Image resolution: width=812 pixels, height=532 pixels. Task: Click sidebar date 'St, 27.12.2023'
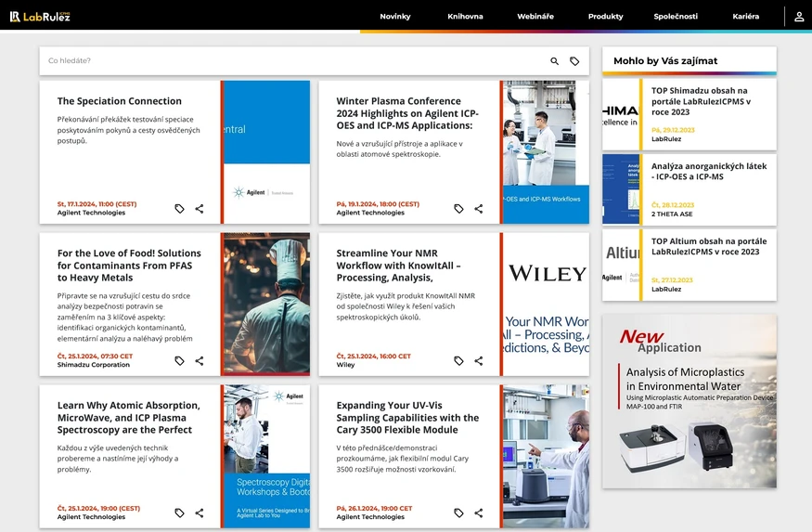click(x=672, y=280)
